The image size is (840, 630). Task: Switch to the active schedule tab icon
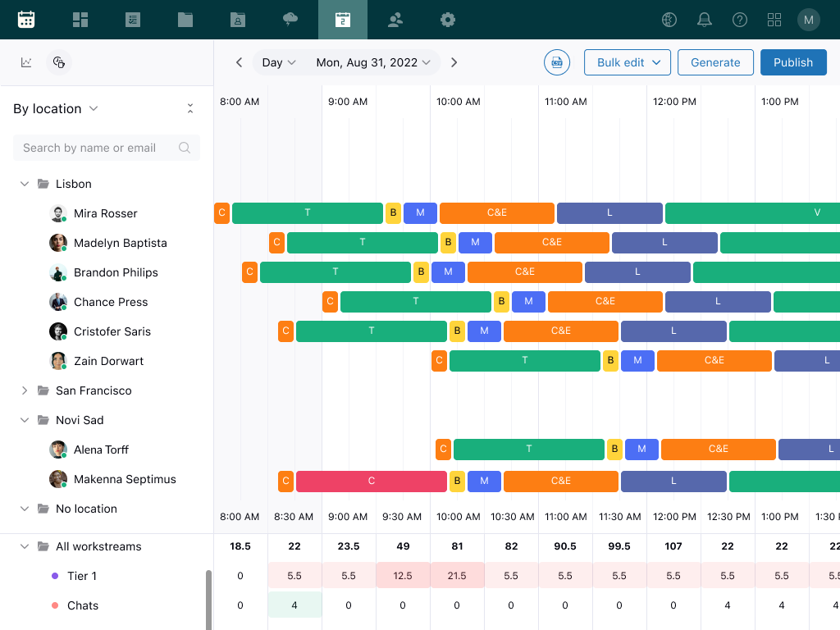pyautogui.click(x=342, y=19)
